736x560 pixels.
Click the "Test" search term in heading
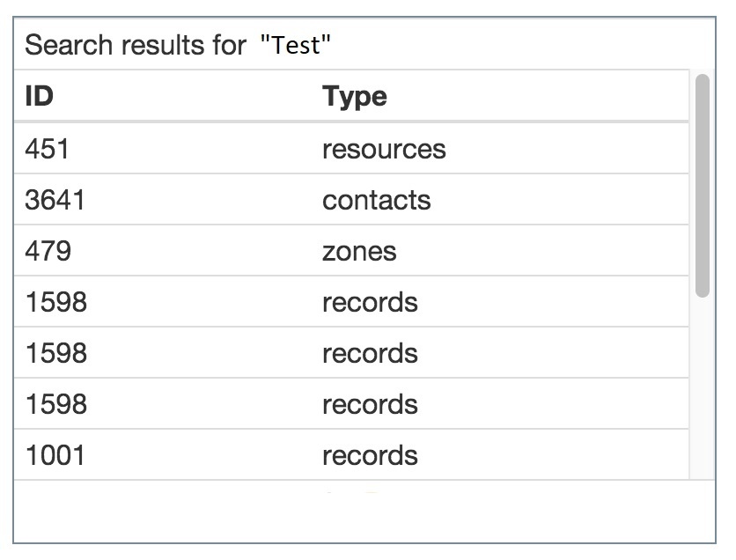[x=296, y=45]
